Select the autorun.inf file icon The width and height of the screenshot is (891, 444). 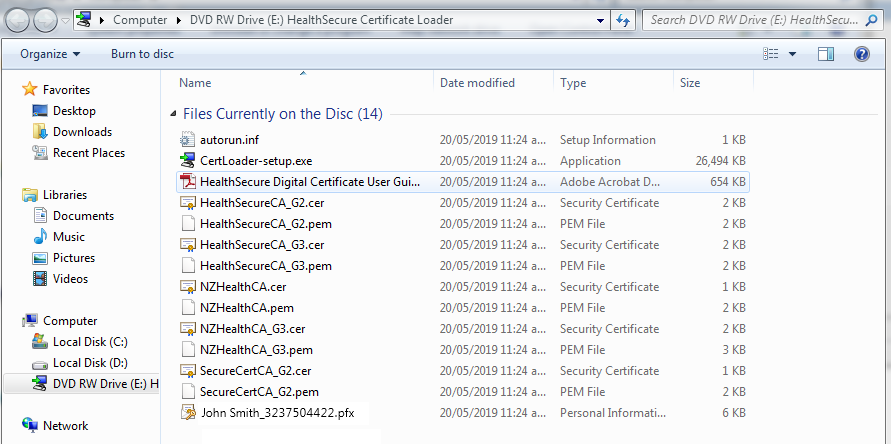[187, 140]
